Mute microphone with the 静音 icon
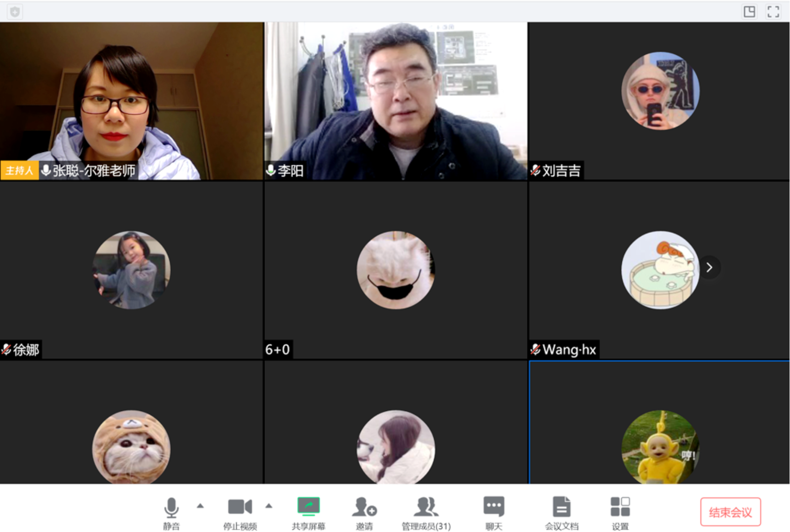 (171, 513)
